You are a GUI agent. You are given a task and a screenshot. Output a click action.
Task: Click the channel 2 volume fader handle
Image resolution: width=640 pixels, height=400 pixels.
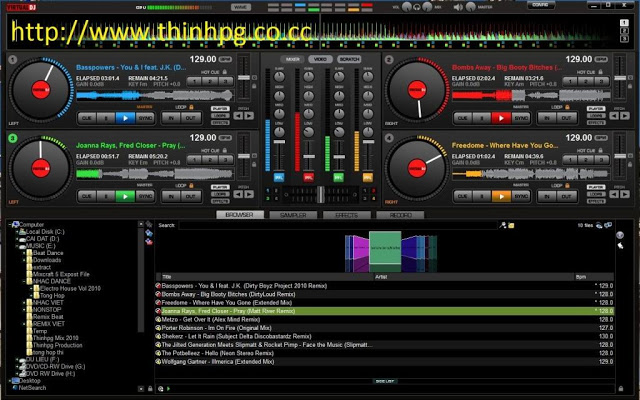pos(309,157)
